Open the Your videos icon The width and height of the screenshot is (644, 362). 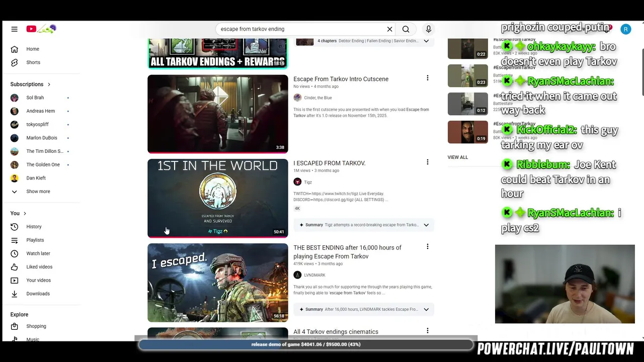14,280
